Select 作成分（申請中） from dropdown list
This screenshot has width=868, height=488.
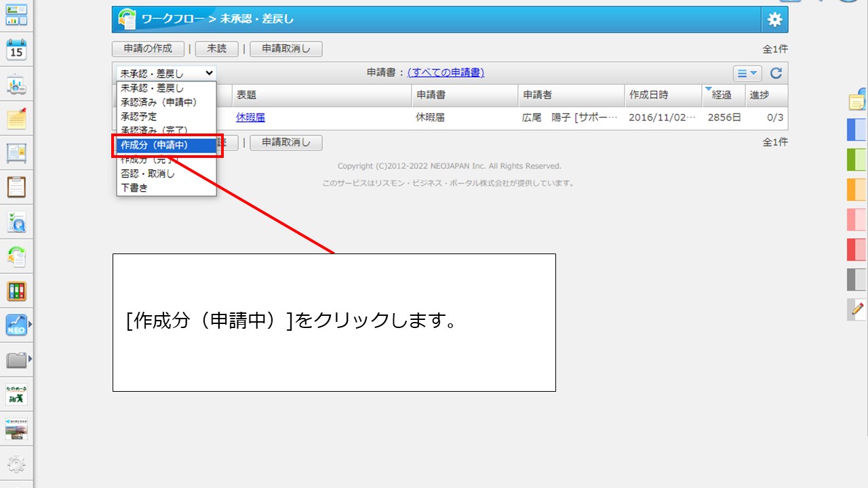tap(155, 145)
